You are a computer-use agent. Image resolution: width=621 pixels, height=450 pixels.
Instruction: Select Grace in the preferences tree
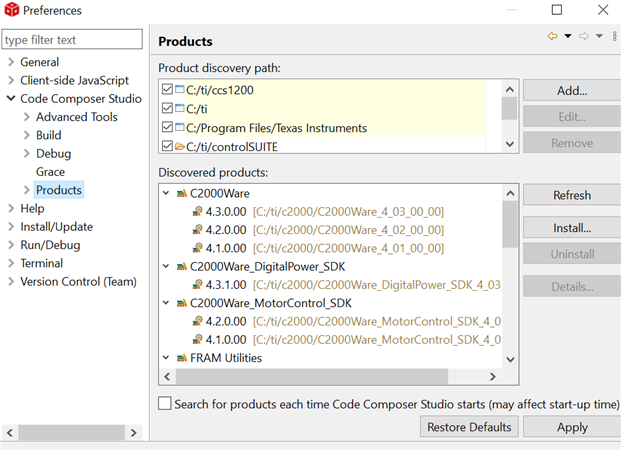pos(50,172)
